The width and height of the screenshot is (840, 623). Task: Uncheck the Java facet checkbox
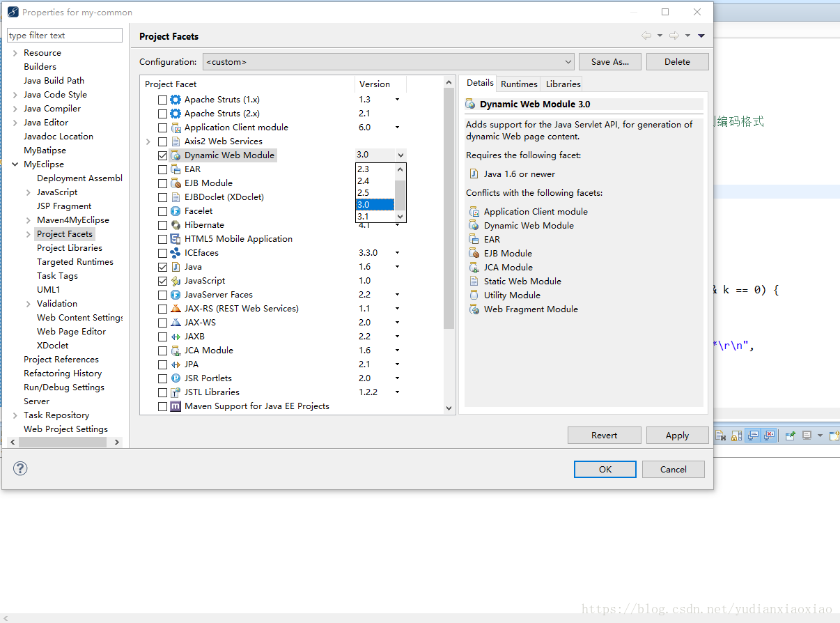(x=163, y=267)
